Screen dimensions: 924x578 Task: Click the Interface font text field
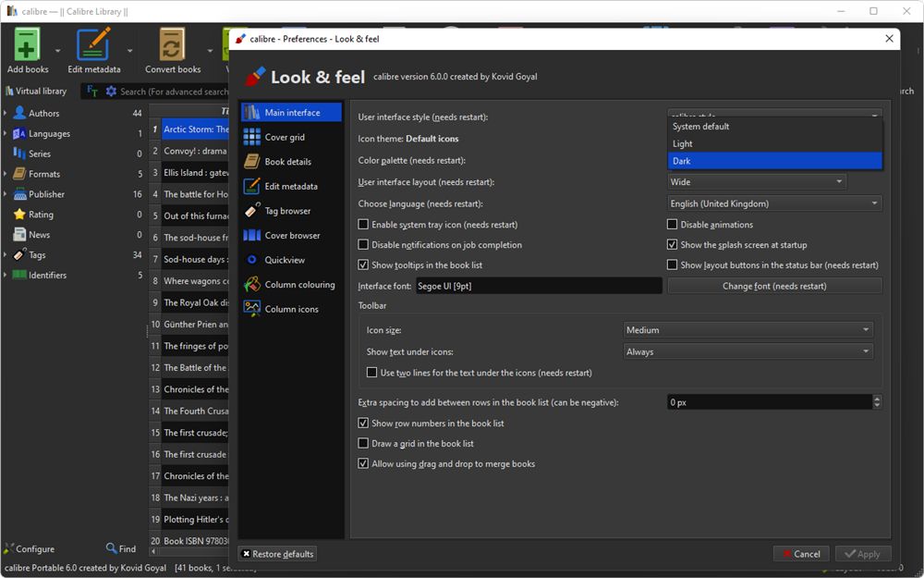click(539, 287)
